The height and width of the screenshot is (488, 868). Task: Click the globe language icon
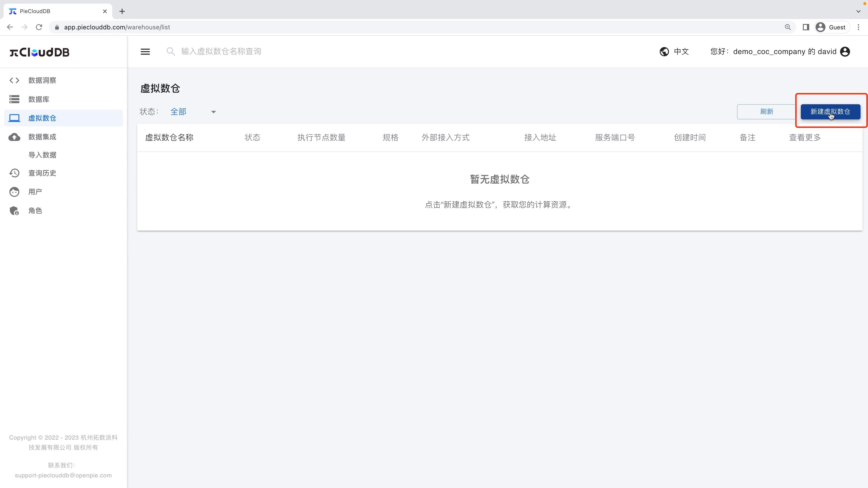[x=664, y=51]
